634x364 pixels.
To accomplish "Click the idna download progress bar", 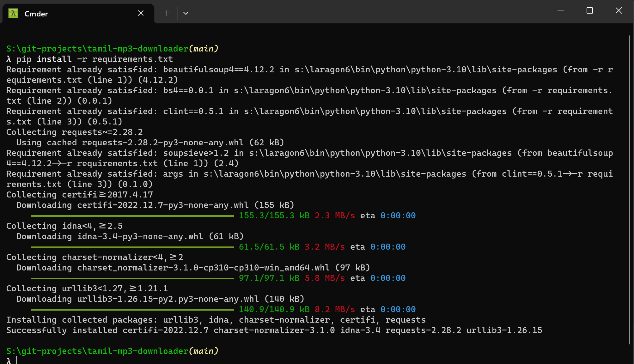I will tap(133, 247).
